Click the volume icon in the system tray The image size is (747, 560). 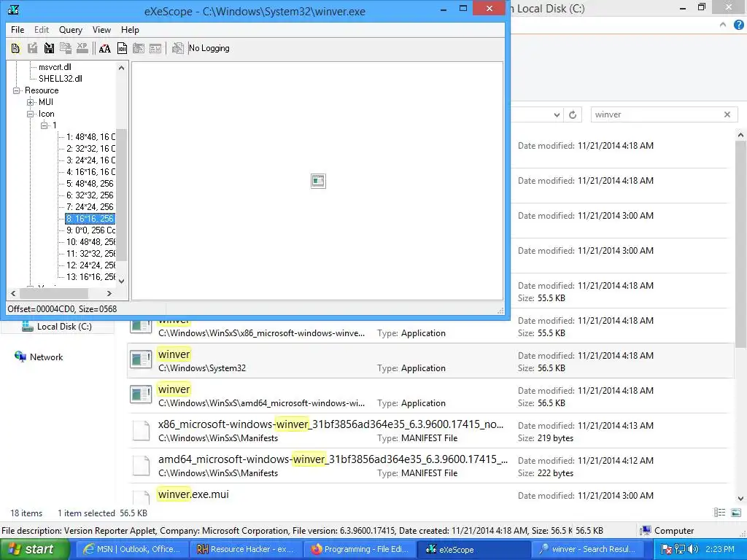click(x=693, y=549)
